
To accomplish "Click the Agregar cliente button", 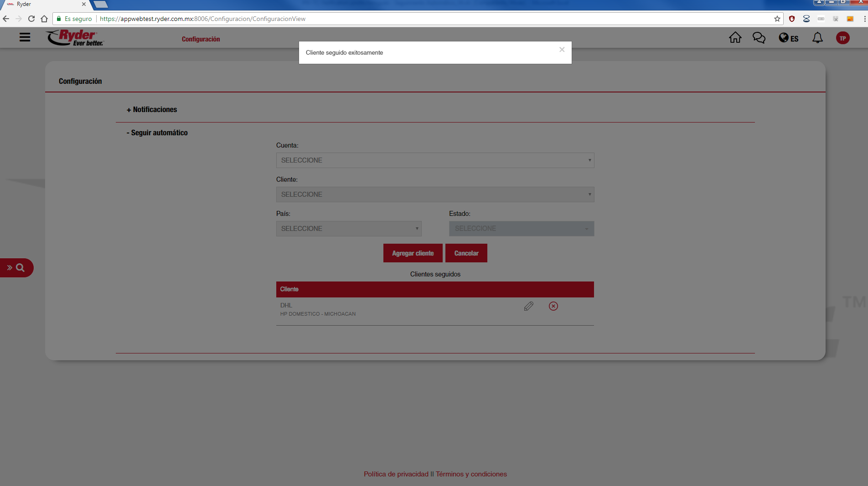I will [x=413, y=253].
